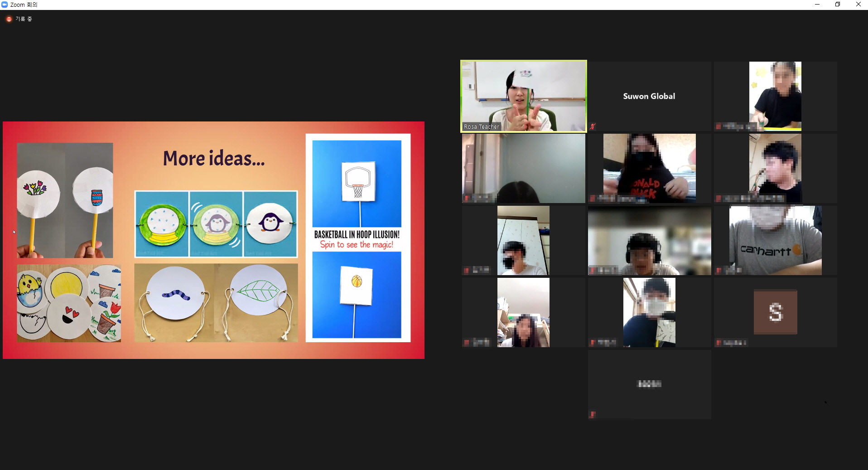Click muted microphone icon on Suwon Global tile

click(x=593, y=126)
